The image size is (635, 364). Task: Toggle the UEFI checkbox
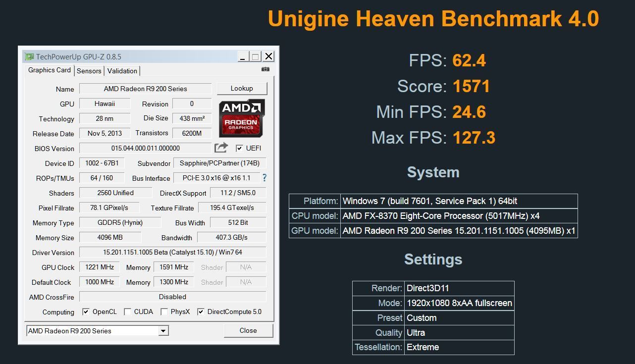click(239, 148)
